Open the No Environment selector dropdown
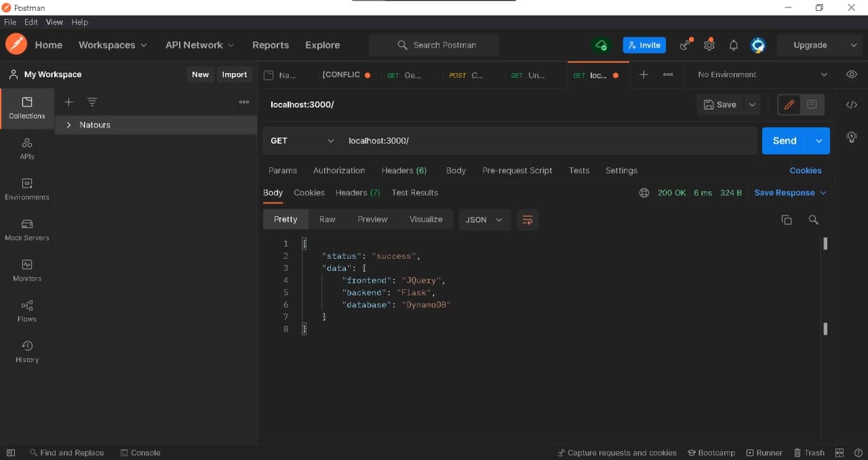This screenshot has height=460, width=868. click(763, 75)
